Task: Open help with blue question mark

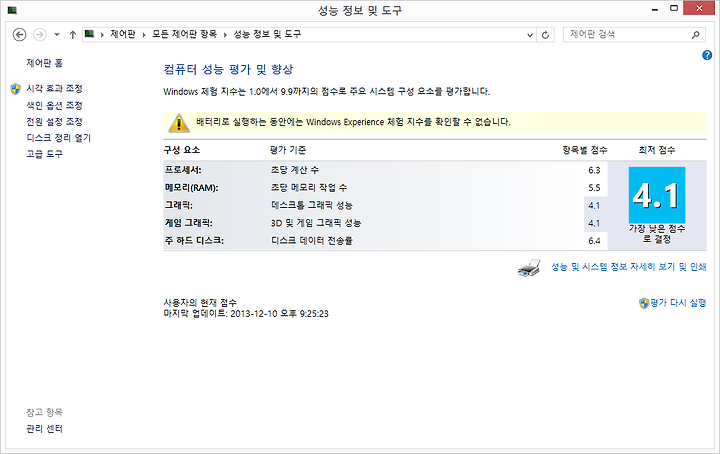Action: click(707, 56)
